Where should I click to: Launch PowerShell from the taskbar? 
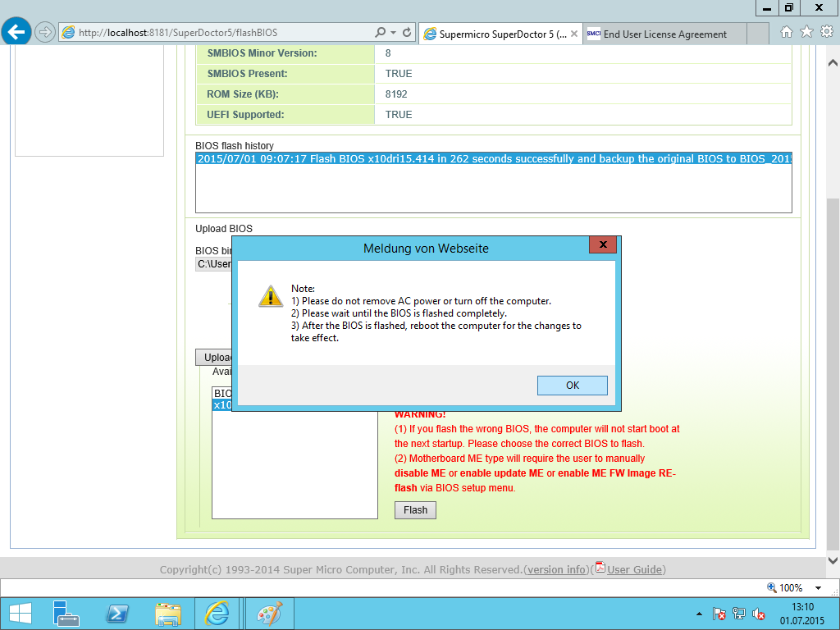tap(117, 614)
